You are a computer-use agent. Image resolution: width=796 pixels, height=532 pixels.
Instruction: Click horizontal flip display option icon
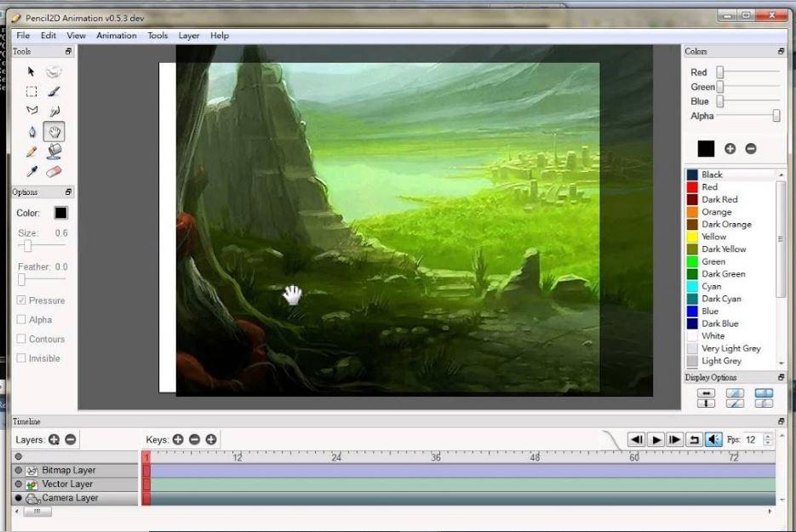(706, 393)
